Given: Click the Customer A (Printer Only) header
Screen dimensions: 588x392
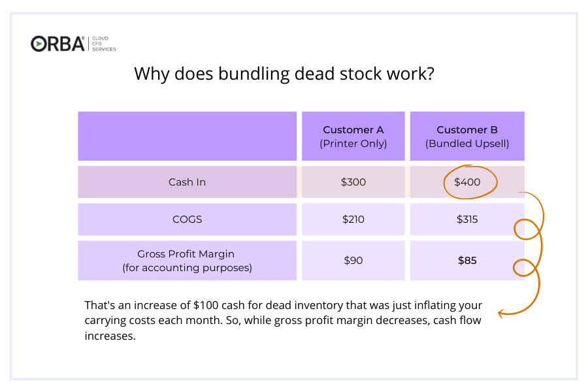Looking at the screenshot, I should [353, 136].
